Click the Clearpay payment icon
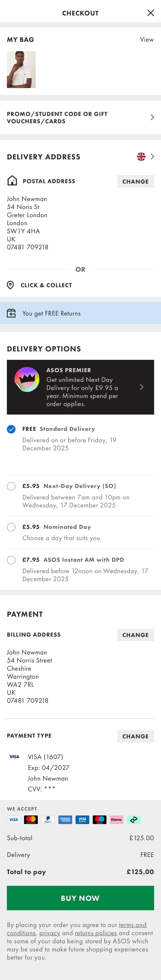The height and width of the screenshot is (980, 161). coord(134,820)
